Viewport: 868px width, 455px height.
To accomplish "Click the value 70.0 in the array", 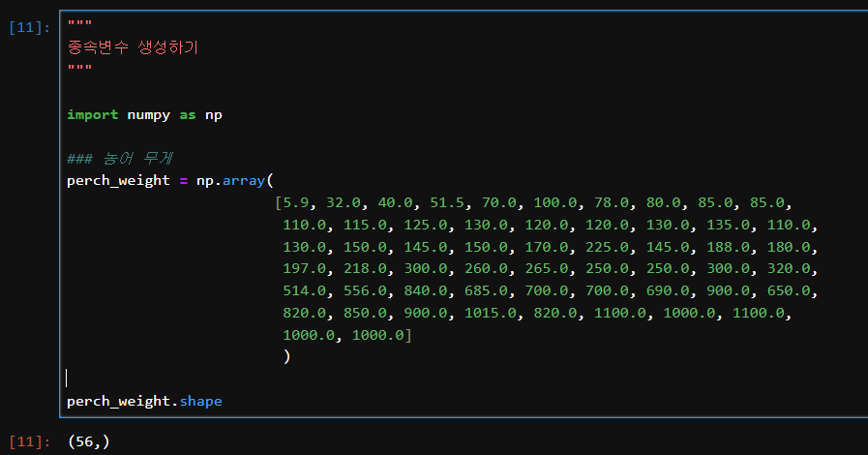I will click(499, 202).
